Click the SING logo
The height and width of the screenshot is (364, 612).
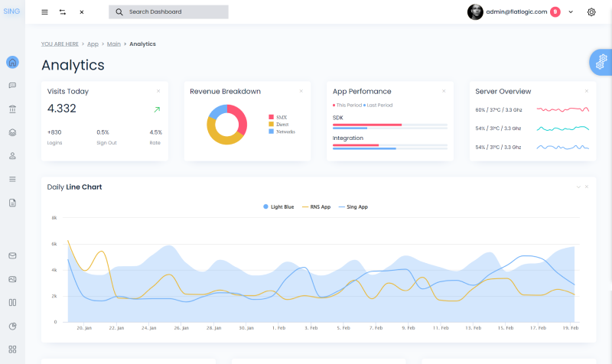[x=11, y=11]
